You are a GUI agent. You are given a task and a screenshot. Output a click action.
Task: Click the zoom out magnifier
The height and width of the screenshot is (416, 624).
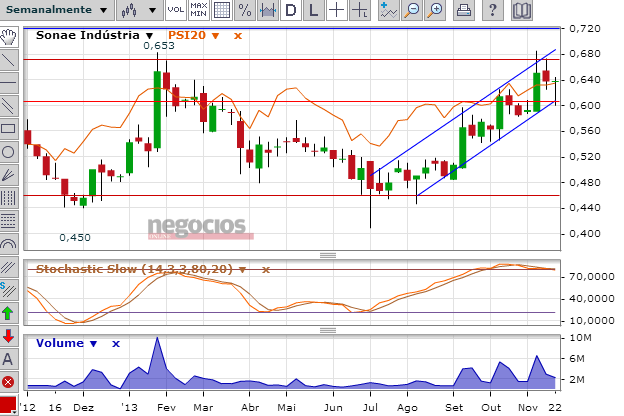(x=412, y=10)
